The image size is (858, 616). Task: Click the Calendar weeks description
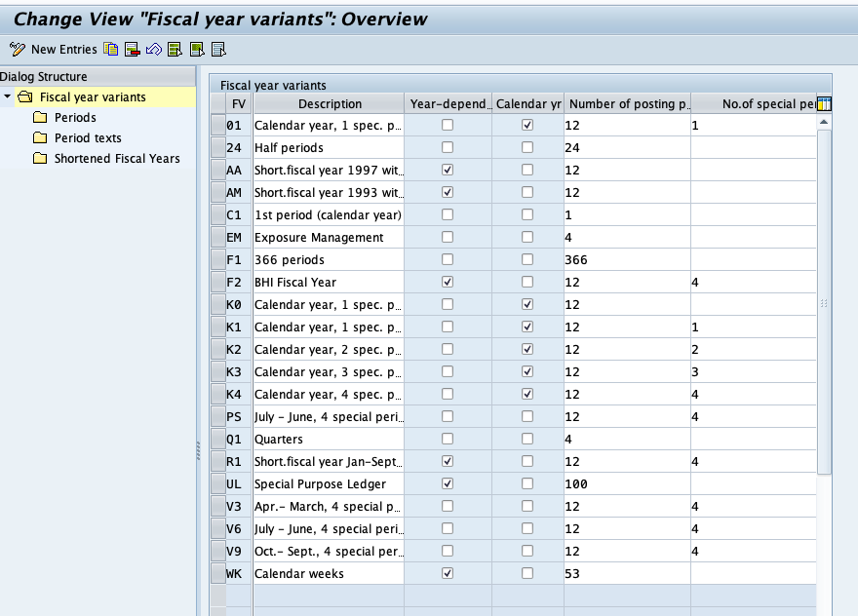(329, 574)
